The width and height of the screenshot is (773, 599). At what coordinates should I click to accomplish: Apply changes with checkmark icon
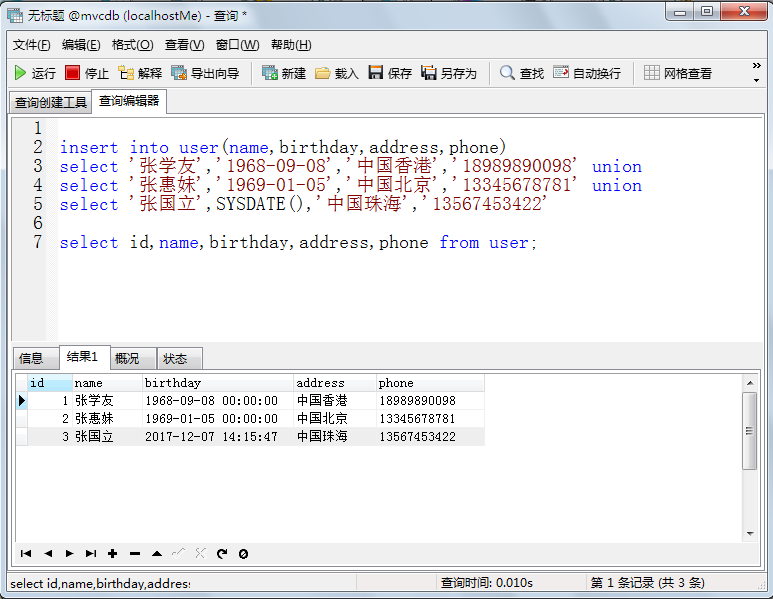[x=178, y=553]
